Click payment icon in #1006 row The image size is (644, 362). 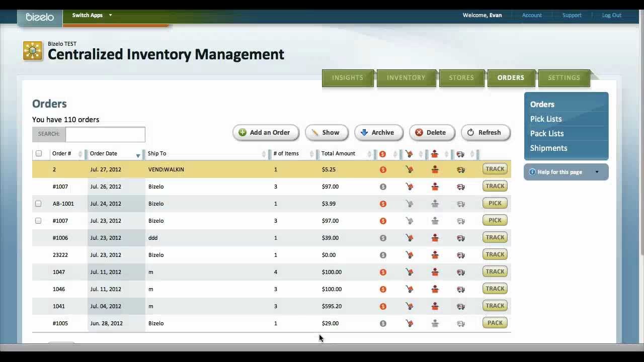pyautogui.click(x=383, y=238)
